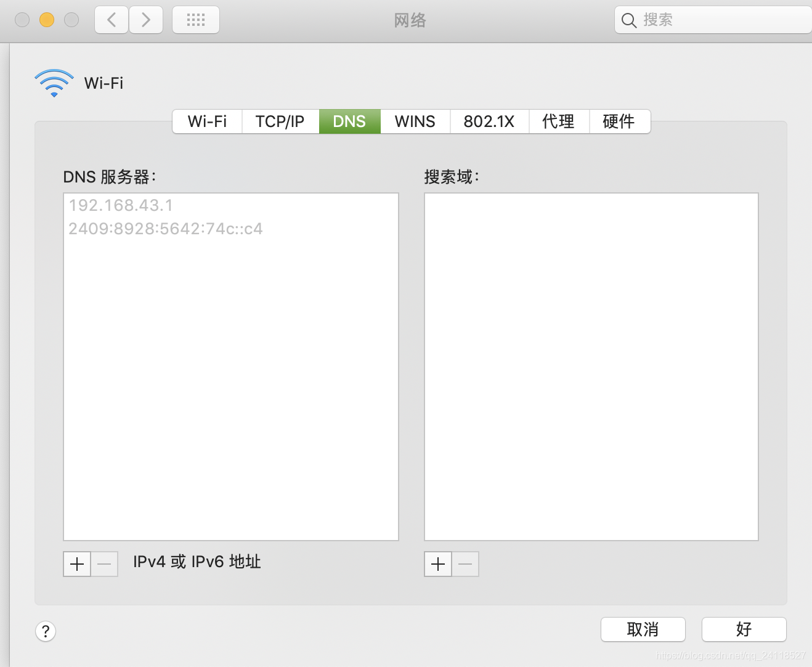This screenshot has height=667, width=812.
Task: Click the magnifier icon in search field
Action: click(629, 20)
